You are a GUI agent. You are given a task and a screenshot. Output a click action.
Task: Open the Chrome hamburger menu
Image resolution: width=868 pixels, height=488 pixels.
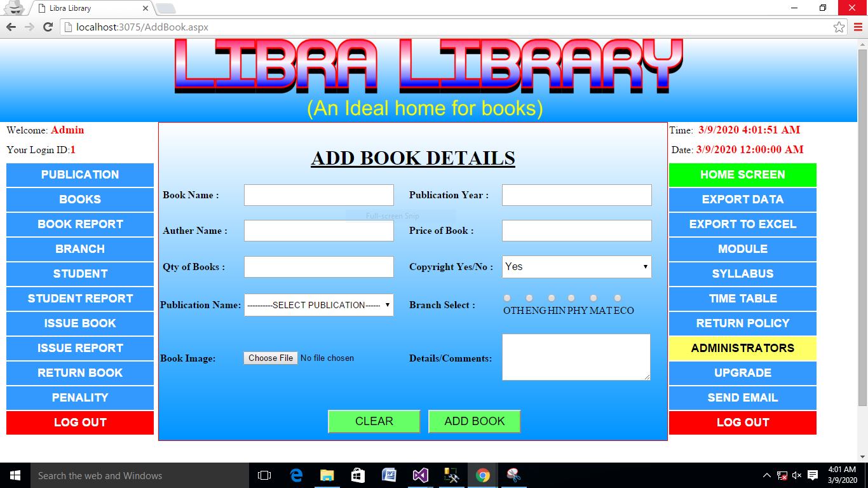(x=858, y=27)
